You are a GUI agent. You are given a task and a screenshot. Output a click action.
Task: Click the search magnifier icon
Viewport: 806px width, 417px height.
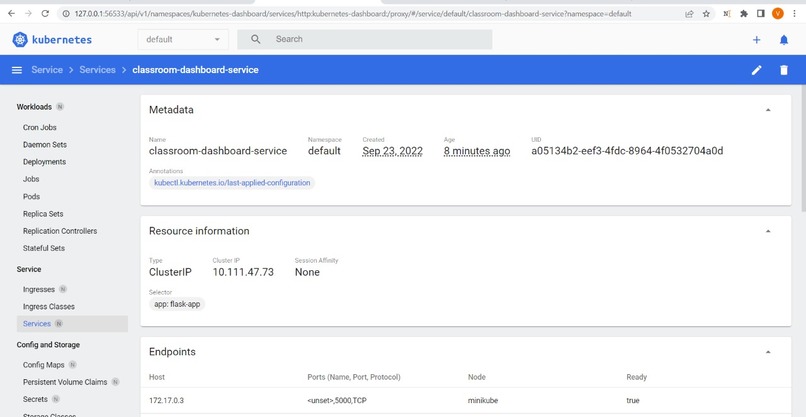[x=255, y=39]
